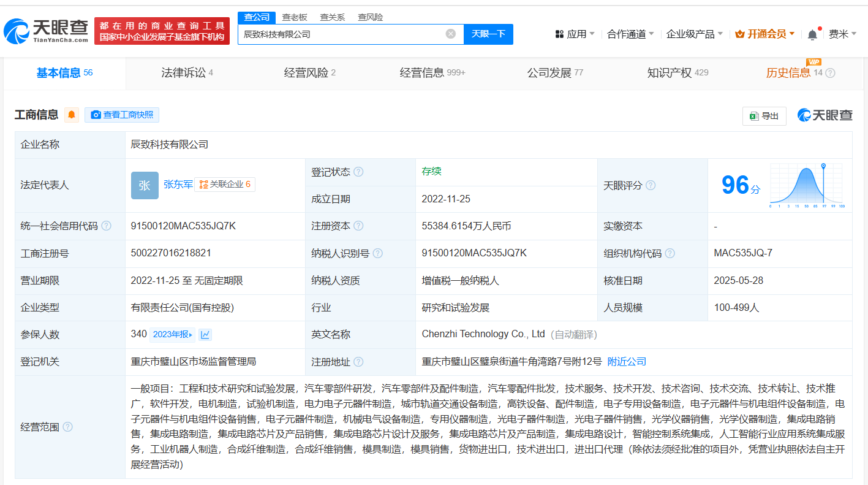Click help icon next to 注册资本

coord(358,226)
